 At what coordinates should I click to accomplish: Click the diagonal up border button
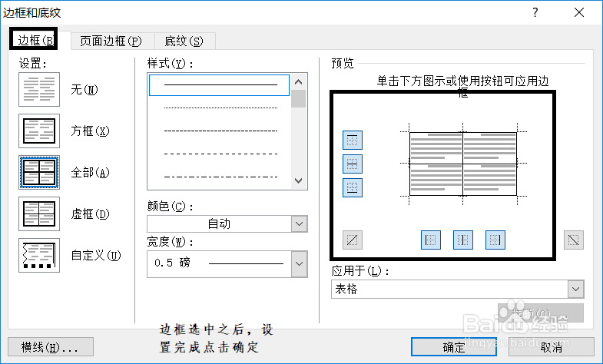pyautogui.click(x=353, y=240)
